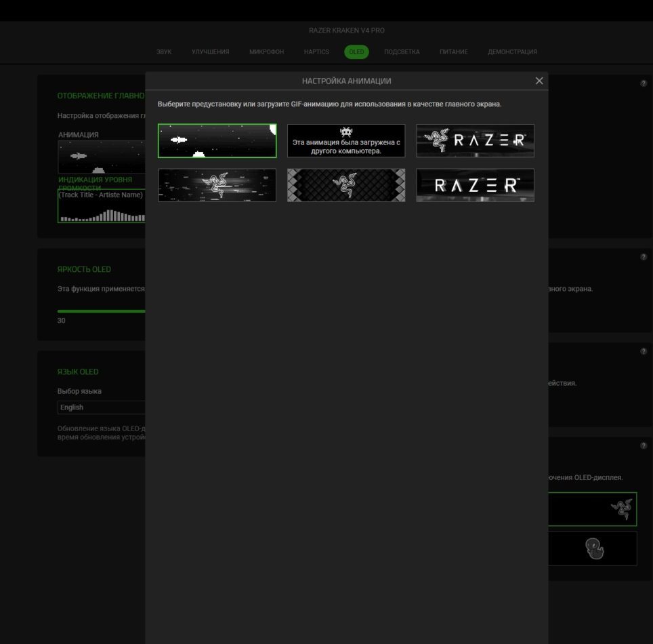
Task: Open the ДЕМОНСТРАЦИЯ tab
Action: pos(512,52)
